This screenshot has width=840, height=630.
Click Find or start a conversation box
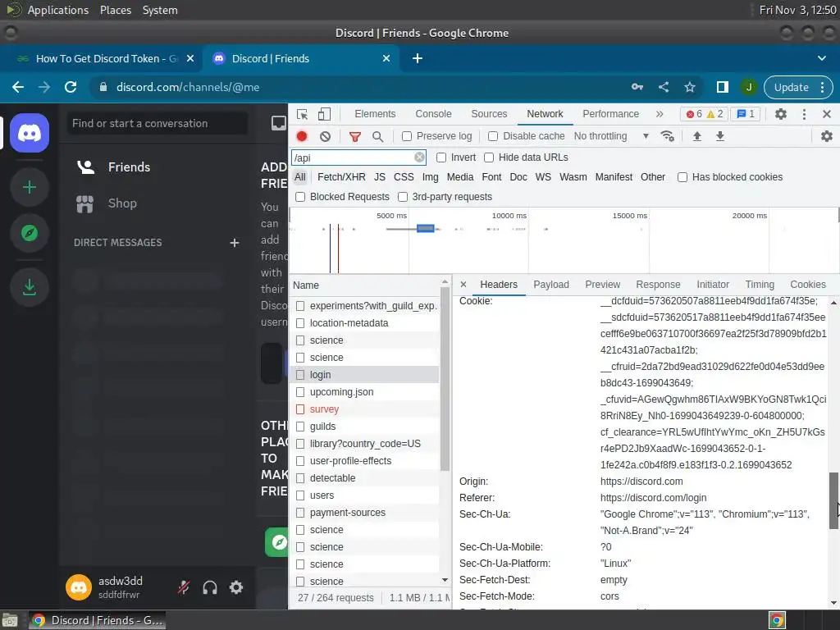click(157, 123)
